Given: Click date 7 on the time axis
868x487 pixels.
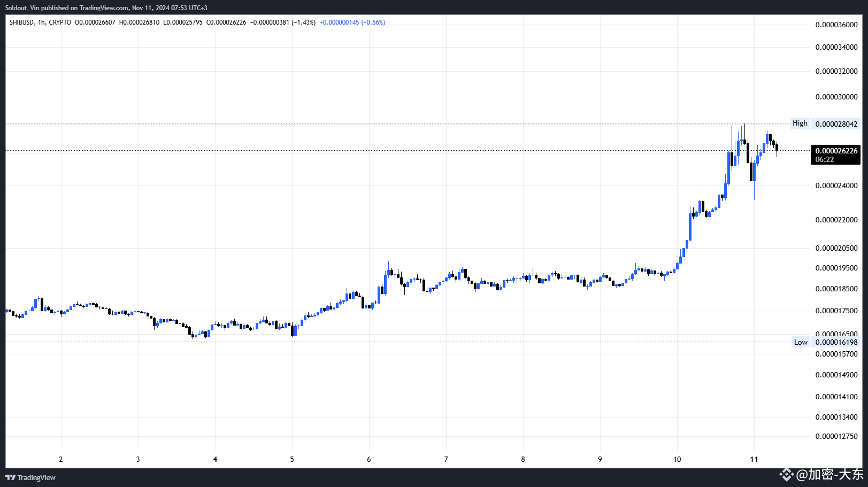Looking at the screenshot, I should (446, 459).
